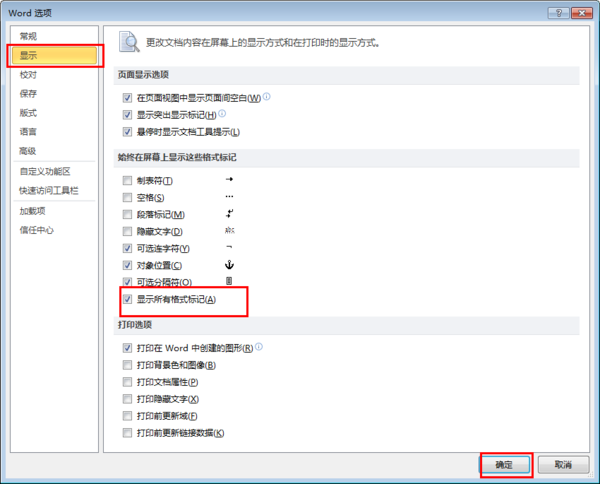Screen dimensions: 600x484
Task: Close the Word 选项 dialog
Action: click(x=582, y=13)
